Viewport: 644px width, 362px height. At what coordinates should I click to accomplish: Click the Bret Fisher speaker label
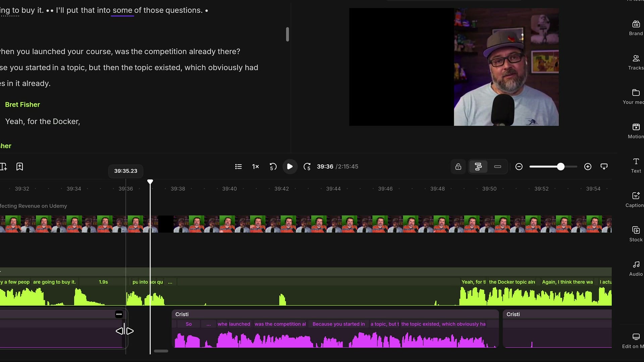click(22, 105)
